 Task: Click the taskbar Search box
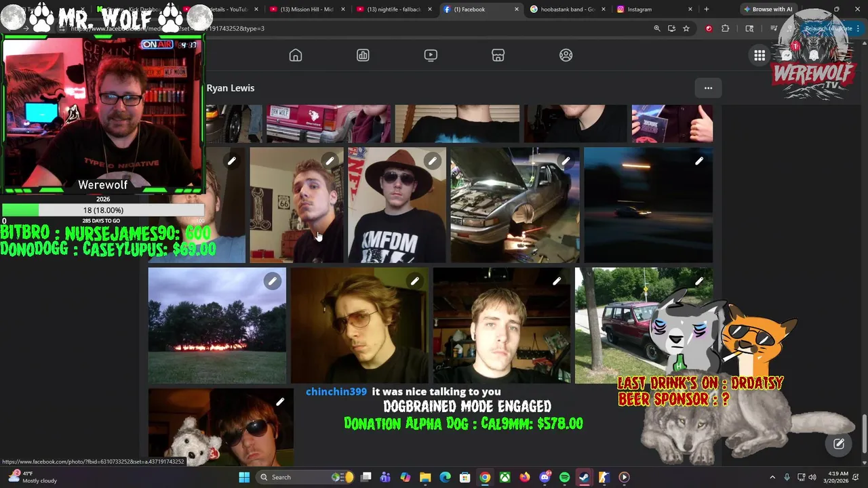[305, 477]
